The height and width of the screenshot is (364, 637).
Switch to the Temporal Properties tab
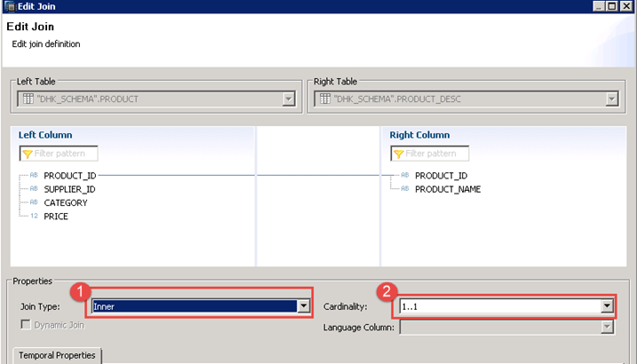point(56,356)
